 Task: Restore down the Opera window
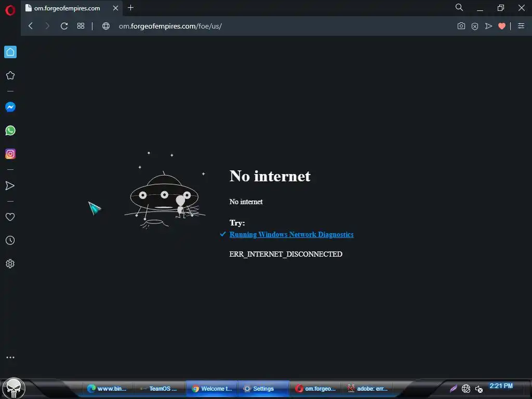(501, 8)
